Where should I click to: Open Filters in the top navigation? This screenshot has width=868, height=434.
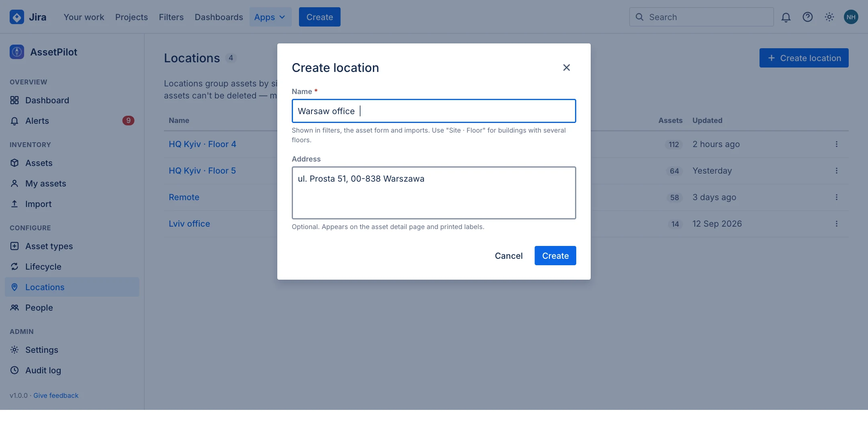point(171,17)
